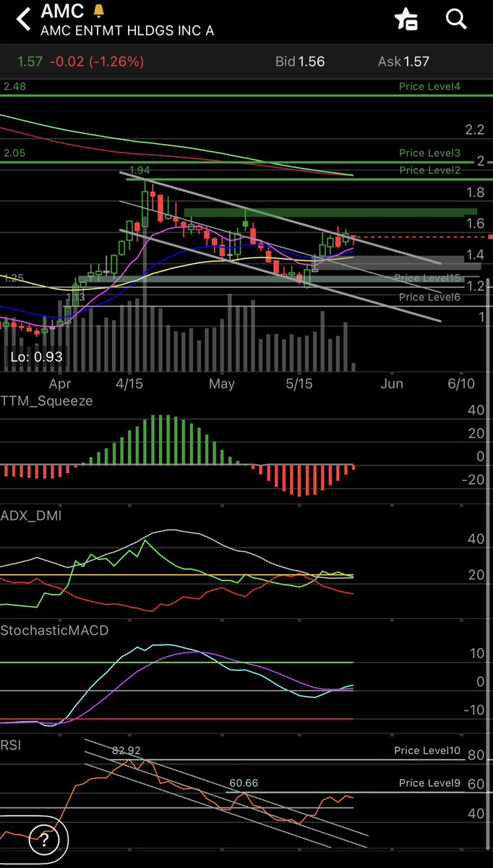Image resolution: width=493 pixels, height=868 pixels.
Task: Open help with the question mark button
Action: pos(44,840)
